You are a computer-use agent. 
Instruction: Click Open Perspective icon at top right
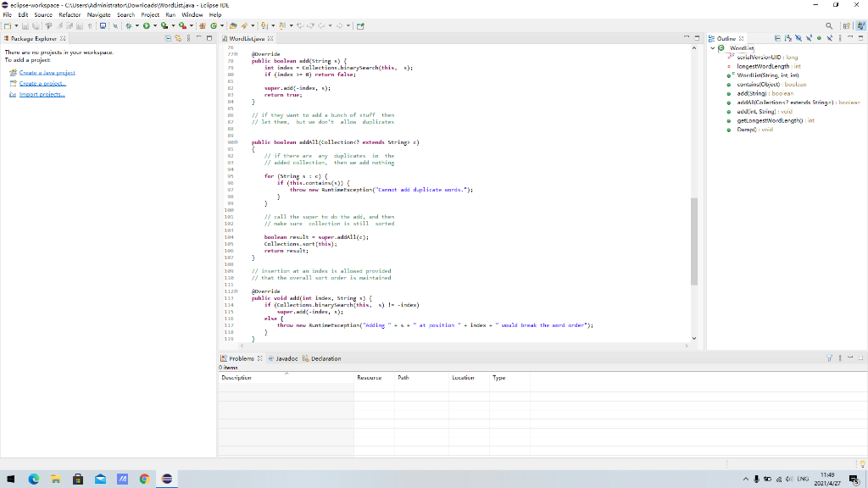click(x=845, y=25)
